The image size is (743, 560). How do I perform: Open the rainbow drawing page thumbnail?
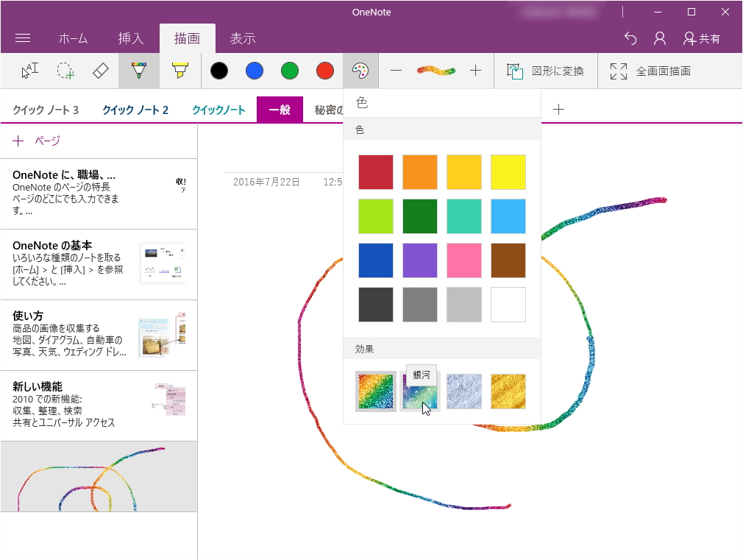[99, 477]
